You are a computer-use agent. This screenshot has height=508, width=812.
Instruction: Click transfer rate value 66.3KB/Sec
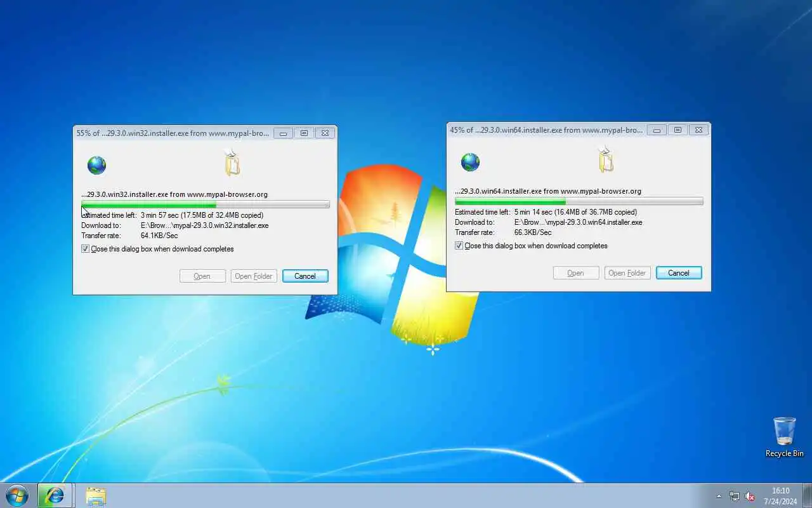point(533,232)
